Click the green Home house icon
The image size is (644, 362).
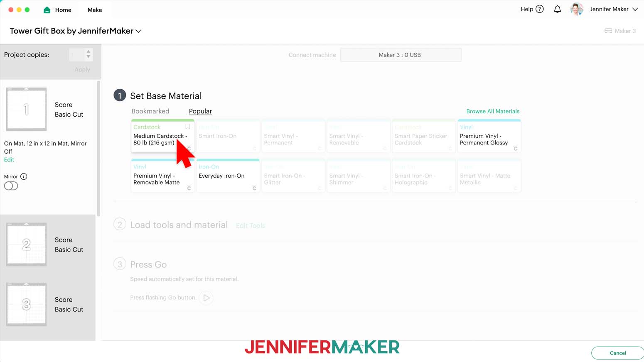pos(47,10)
